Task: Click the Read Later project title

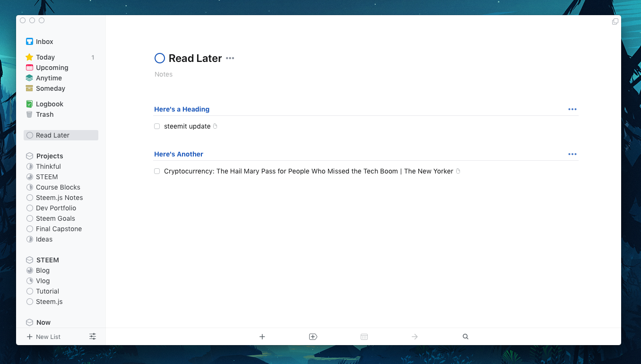Action: pyautogui.click(x=195, y=58)
